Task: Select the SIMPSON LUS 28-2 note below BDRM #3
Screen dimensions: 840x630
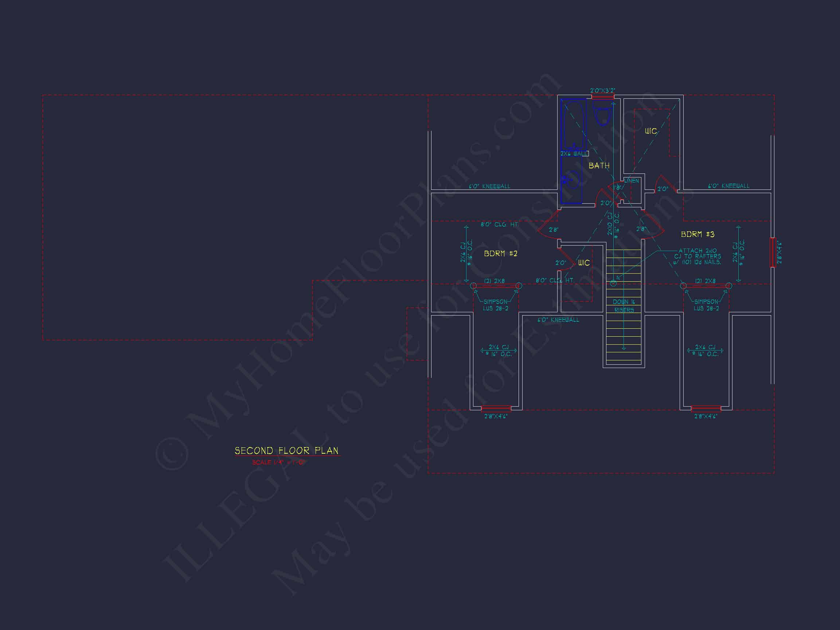Action: pyautogui.click(x=706, y=305)
